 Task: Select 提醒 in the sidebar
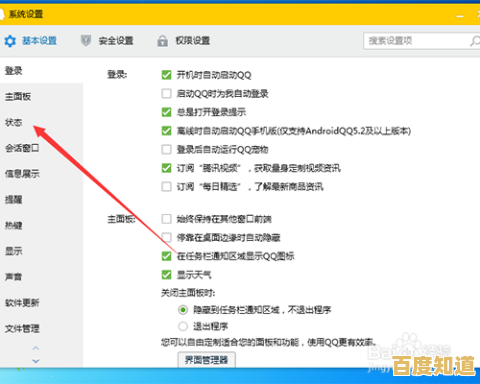[13, 200]
